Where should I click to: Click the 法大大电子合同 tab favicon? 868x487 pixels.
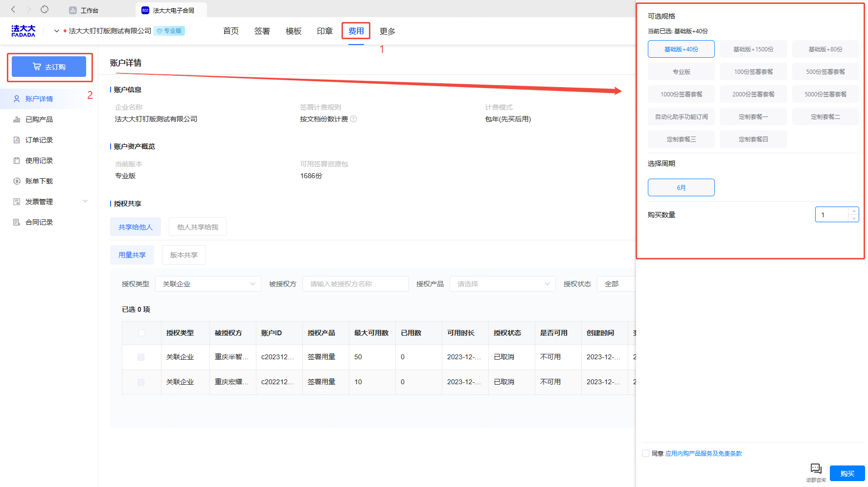pyautogui.click(x=145, y=10)
